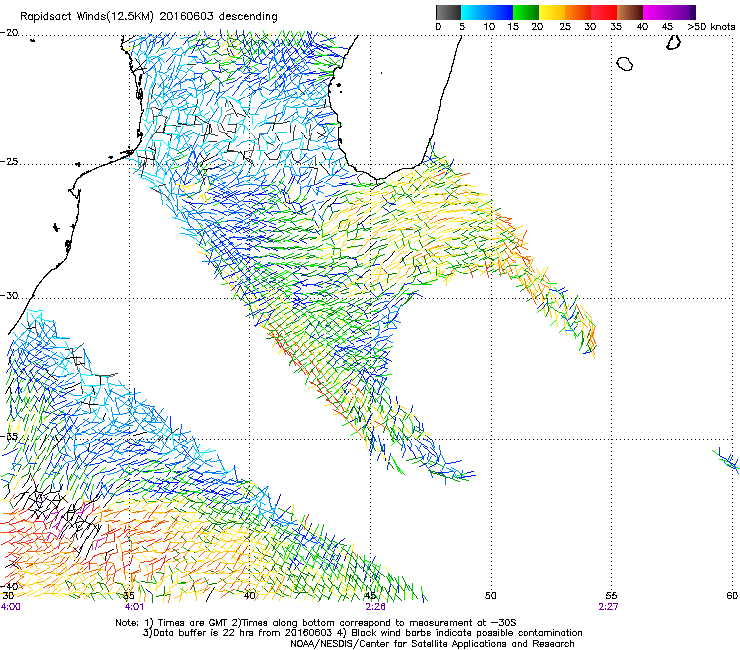Click the purple '2:28' pass time
The image size is (740, 650).
[x=375, y=607]
